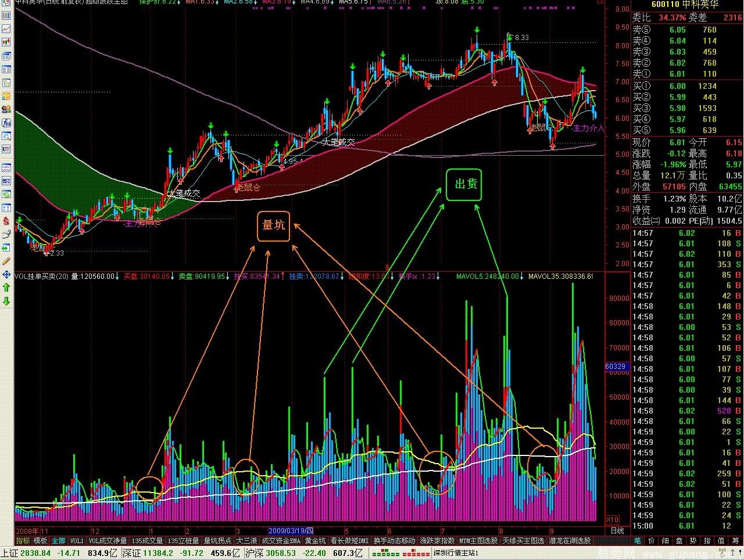Click the green down arrow icon

point(6,301)
